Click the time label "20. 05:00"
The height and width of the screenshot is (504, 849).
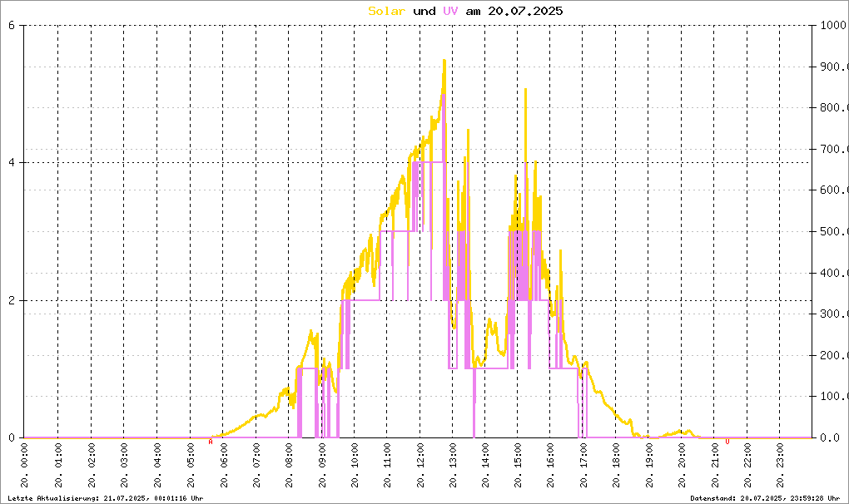(x=190, y=465)
